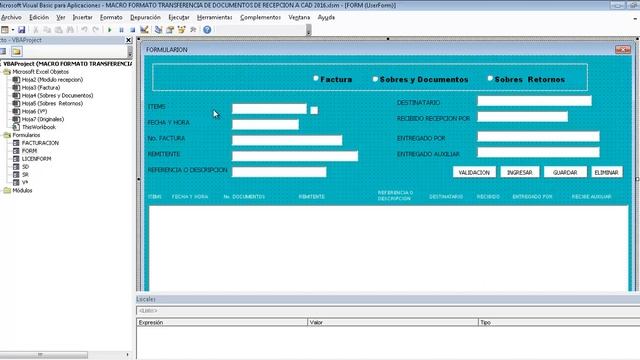Open the Complementos menu
Viewport: 640px width, 360px height.
coord(260,18)
